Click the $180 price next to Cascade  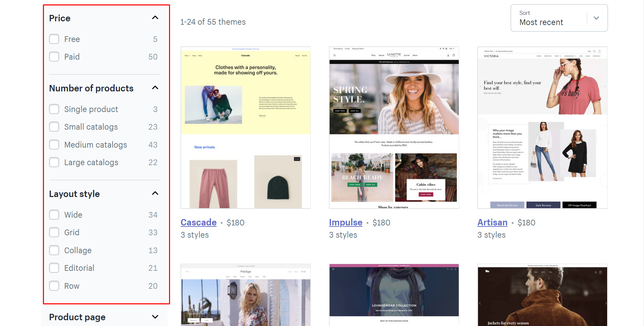pyautogui.click(x=235, y=223)
